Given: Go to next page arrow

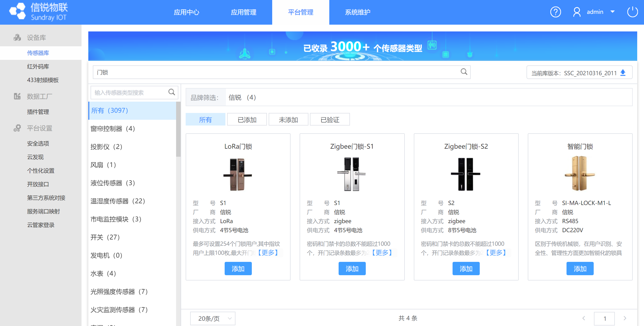Looking at the screenshot, I should [625, 318].
